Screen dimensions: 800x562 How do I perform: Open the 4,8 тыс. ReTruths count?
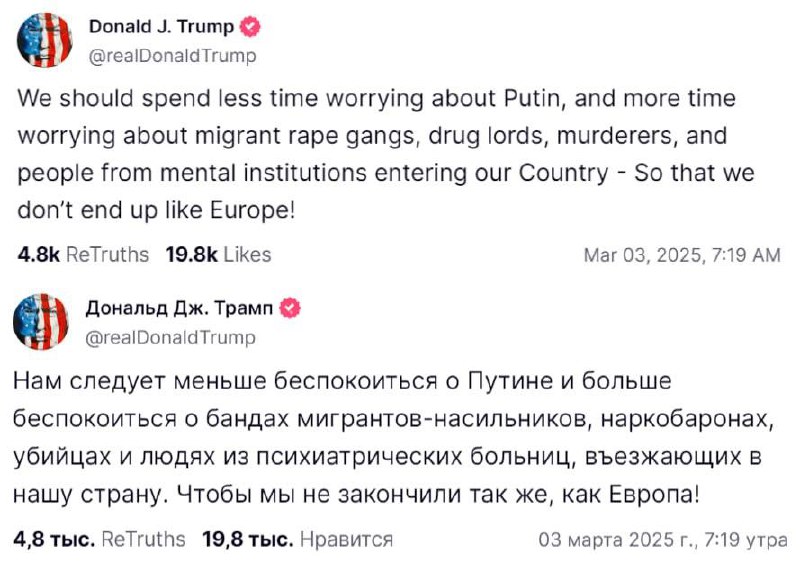tap(100, 539)
